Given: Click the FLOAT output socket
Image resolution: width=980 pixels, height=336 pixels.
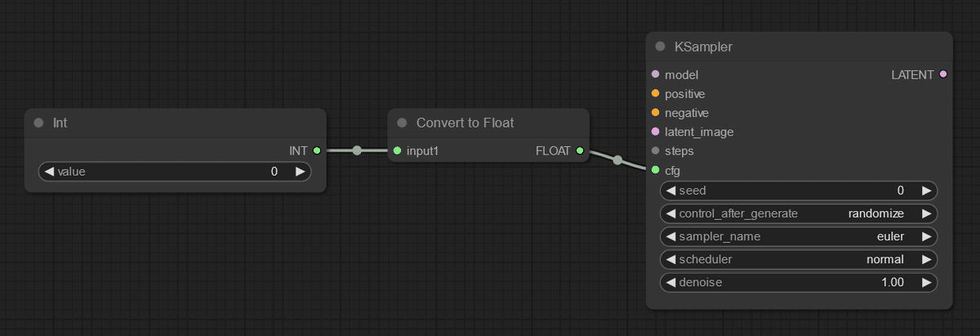Looking at the screenshot, I should (x=579, y=150).
